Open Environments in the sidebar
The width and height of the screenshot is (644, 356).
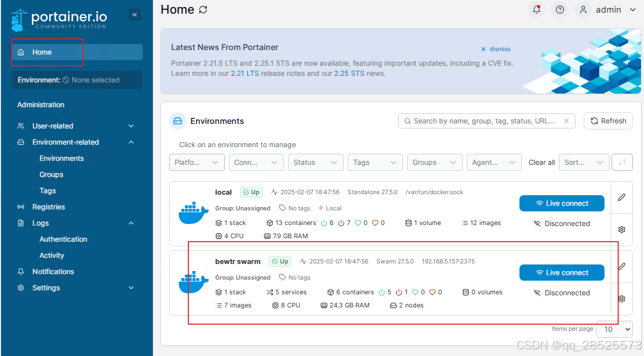[62, 158]
